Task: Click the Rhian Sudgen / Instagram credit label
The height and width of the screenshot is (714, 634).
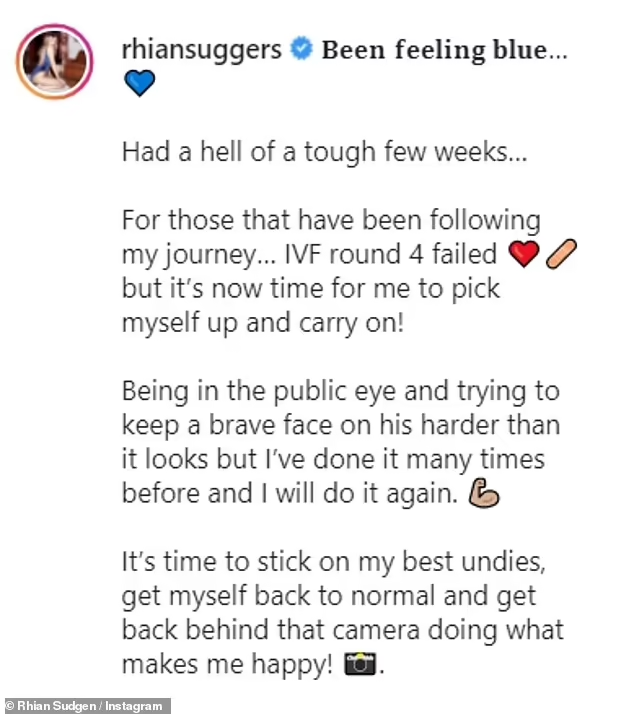Action: point(85,706)
